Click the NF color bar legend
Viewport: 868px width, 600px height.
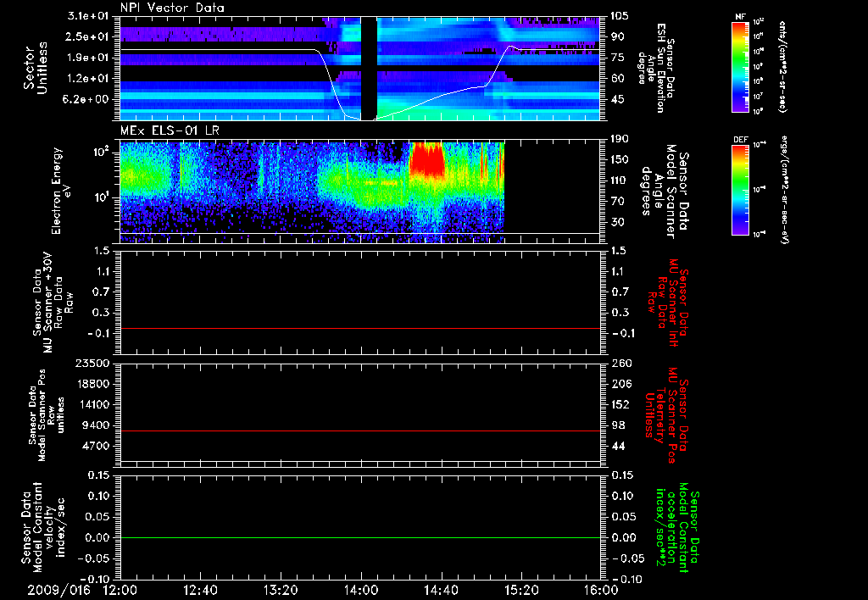coord(741,66)
